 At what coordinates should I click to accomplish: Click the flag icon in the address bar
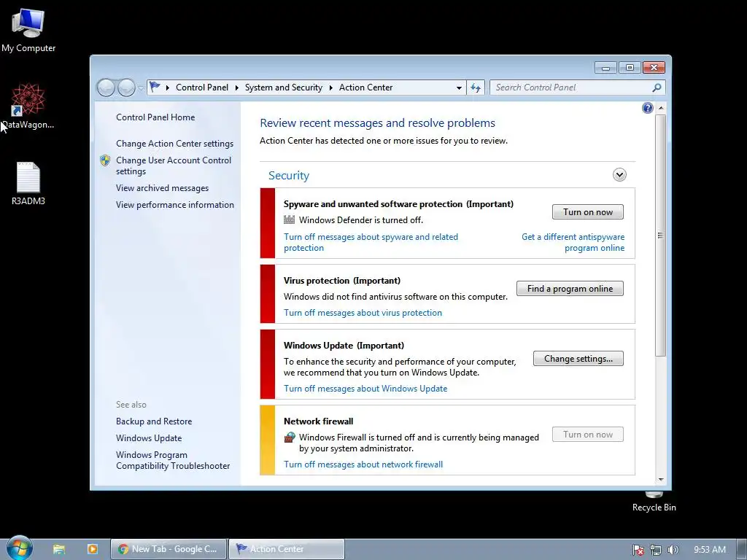point(155,87)
